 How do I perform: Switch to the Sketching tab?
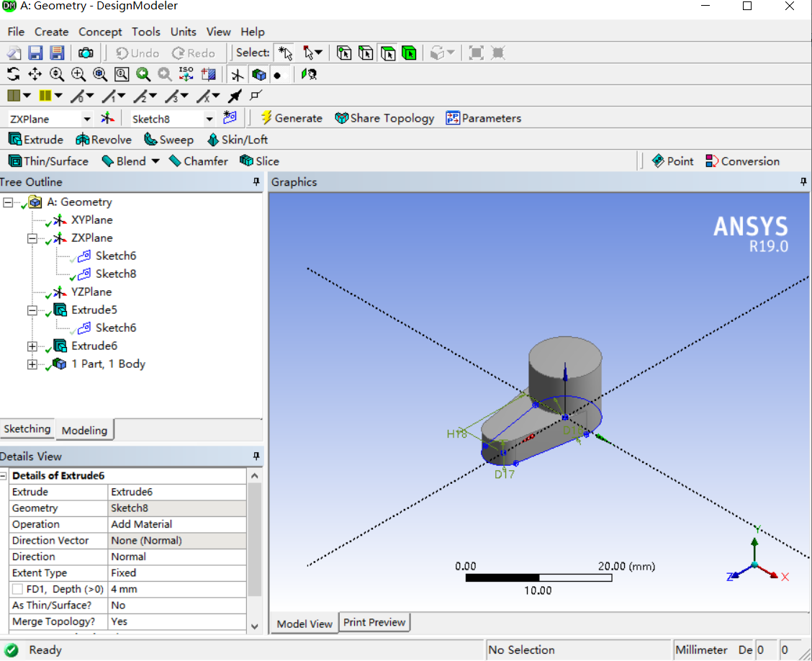tap(27, 429)
